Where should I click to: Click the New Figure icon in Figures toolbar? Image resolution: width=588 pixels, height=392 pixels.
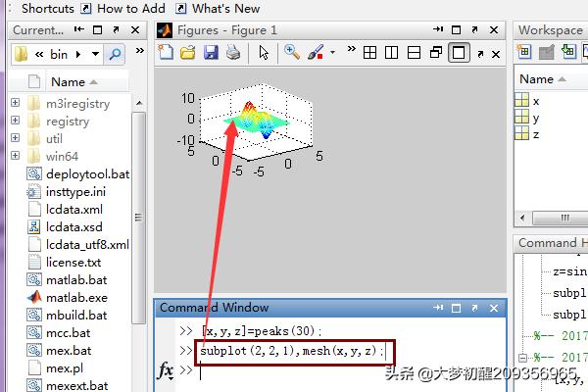pyautogui.click(x=166, y=53)
